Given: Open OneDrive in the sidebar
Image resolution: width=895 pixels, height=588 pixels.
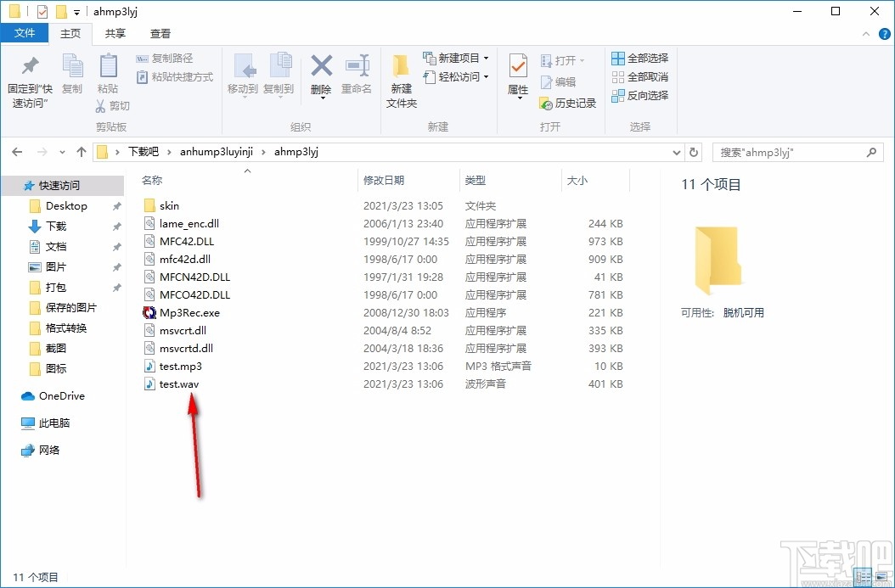Looking at the screenshot, I should [60, 395].
